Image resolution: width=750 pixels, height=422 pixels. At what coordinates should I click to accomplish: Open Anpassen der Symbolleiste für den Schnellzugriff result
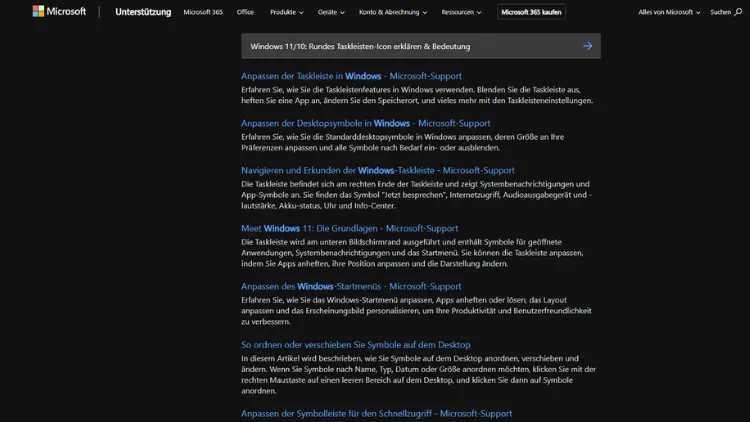(x=376, y=413)
